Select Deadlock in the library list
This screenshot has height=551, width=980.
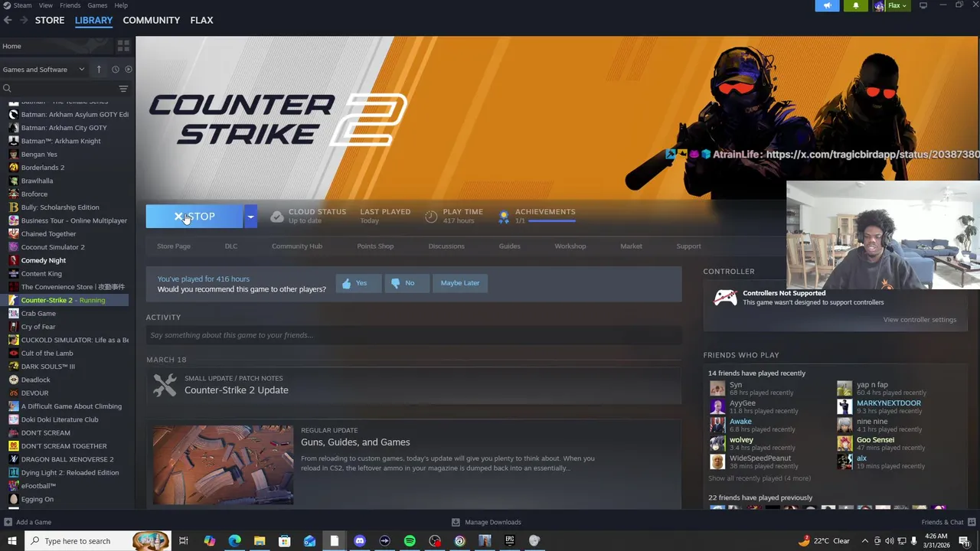35,380
